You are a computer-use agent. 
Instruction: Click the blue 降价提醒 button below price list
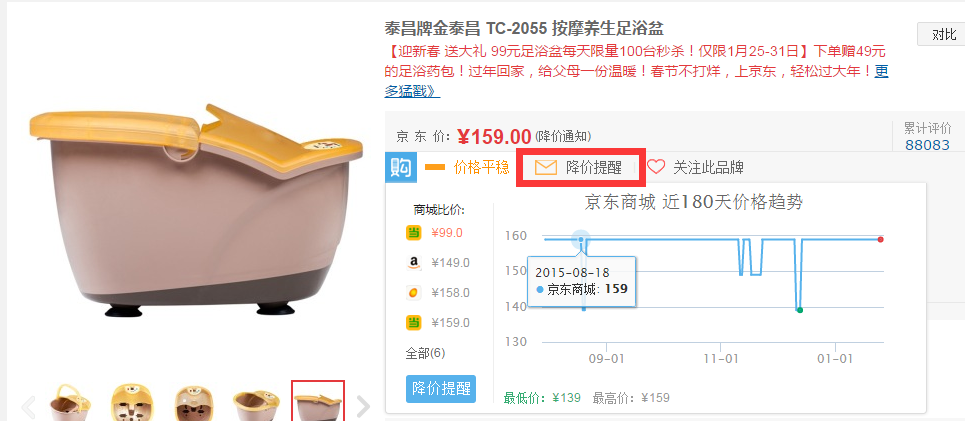point(441,388)
